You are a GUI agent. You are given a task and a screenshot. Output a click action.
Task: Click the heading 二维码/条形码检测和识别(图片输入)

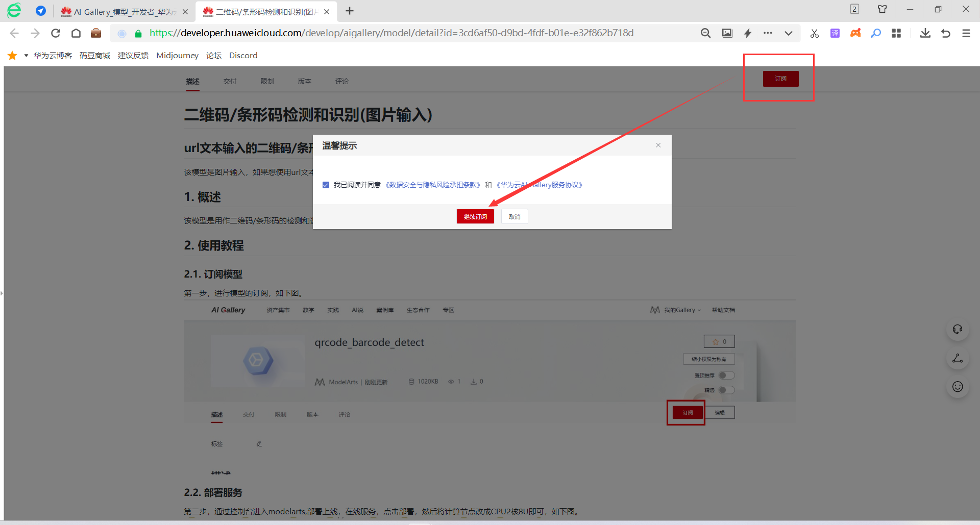tap(308, 115)
